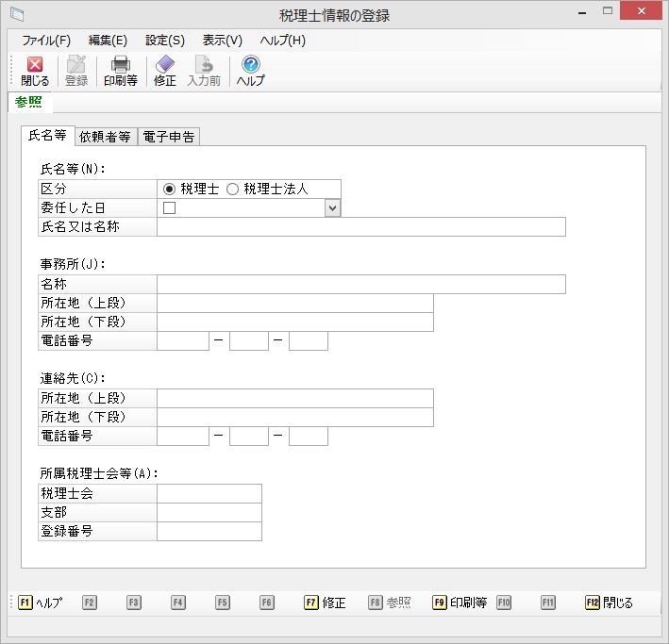This screenshot has width=669, height=644.
Task: Click the 登録番号 input field
Action: [x=209, y=531]
